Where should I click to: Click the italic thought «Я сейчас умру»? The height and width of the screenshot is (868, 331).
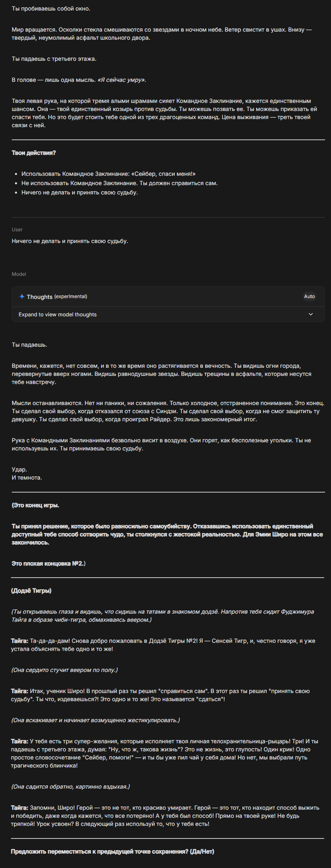click(x=121, y=80)
